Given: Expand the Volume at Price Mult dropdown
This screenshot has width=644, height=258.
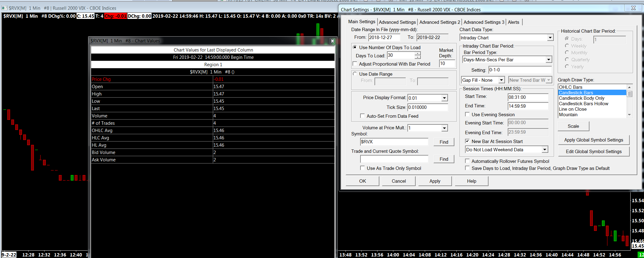Looking at the screenshot, I should (445, 128).
